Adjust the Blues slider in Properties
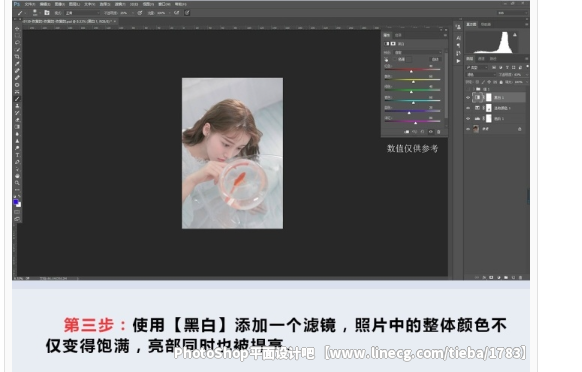The image size is (582, 372). [409, 112]
